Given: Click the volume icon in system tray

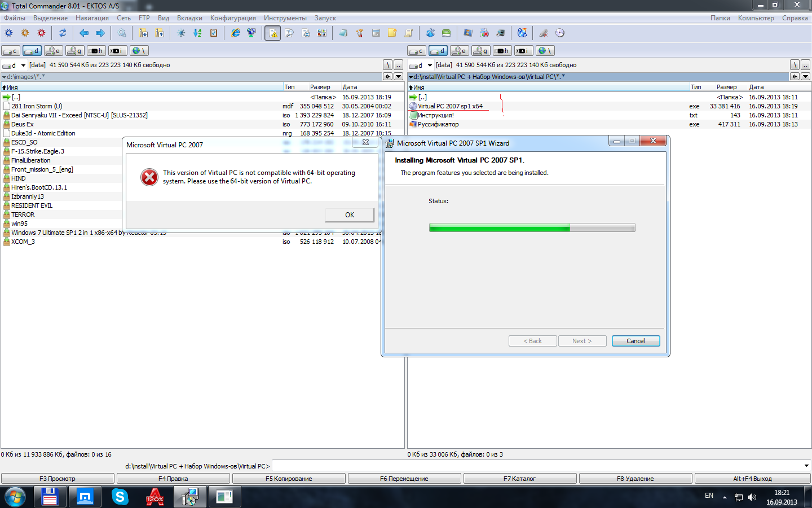Looking at the screenshot, I should pyautogui.click(x=752, y=497).
